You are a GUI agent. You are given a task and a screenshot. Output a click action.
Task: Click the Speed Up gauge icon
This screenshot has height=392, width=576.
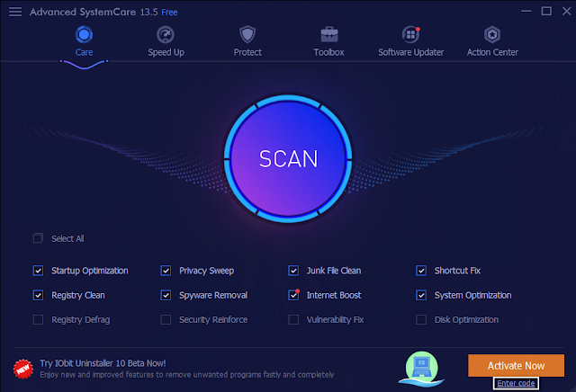click(x=166, y=35)
